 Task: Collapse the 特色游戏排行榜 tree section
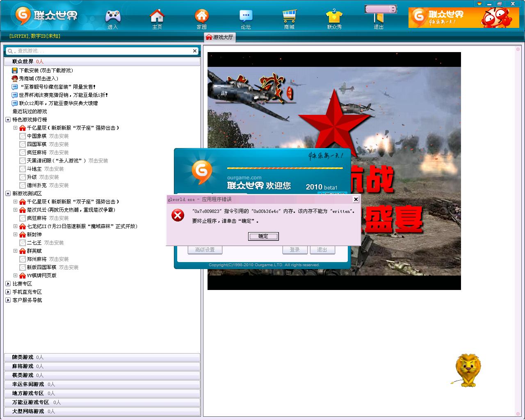[x=8, y=120]
